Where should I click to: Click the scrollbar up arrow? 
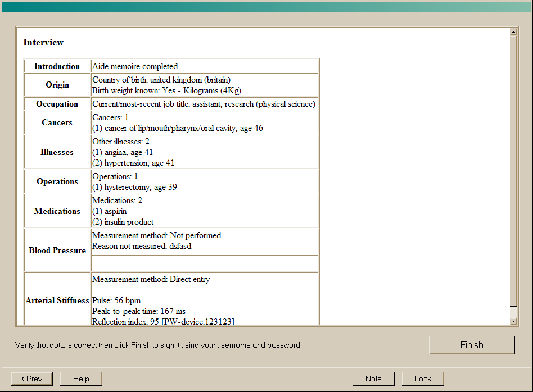click(513, 32)
